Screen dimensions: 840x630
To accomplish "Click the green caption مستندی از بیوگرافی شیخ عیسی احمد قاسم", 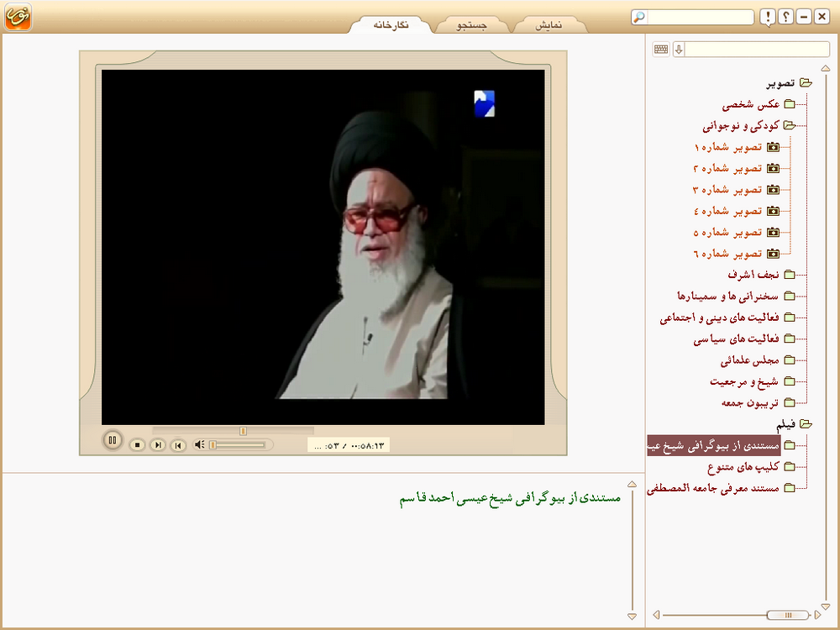I will click(x=510, y=498).
